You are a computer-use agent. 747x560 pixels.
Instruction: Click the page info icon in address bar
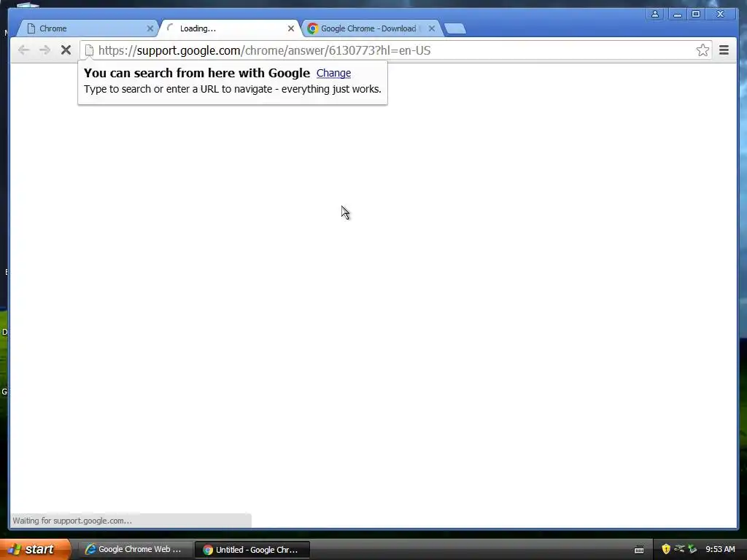pyautogui.click(x=89, y=50)
